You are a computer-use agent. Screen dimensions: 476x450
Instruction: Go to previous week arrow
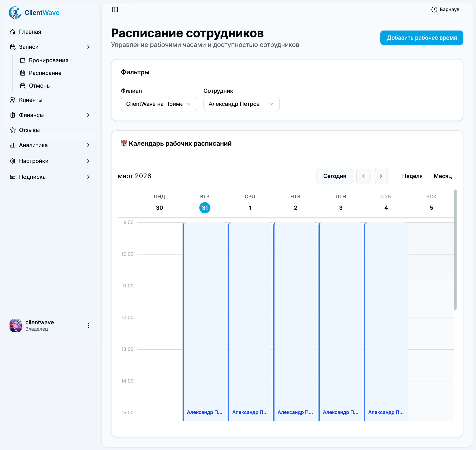(x=363, y=176)
